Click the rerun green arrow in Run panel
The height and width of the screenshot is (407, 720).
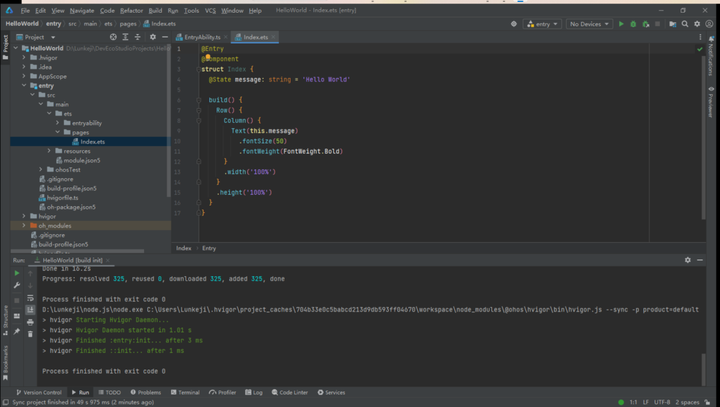coord(17,273)
